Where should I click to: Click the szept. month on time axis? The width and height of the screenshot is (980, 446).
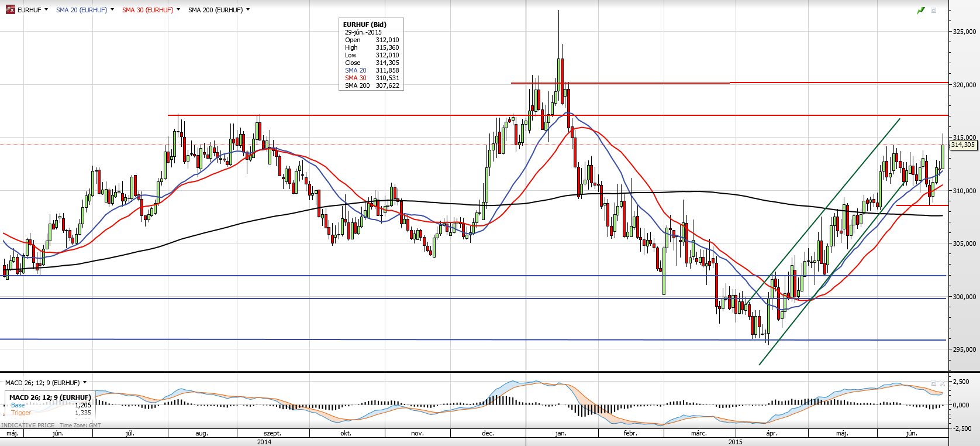272,433
